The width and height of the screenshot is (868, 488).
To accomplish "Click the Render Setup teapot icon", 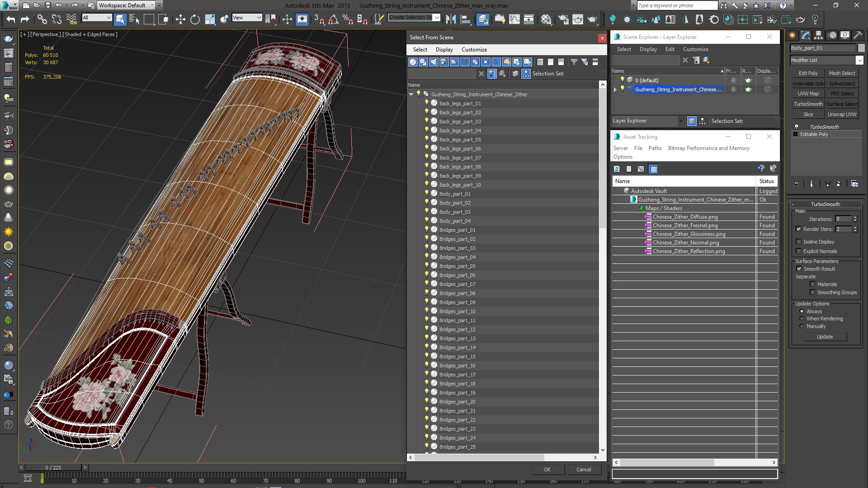I will [563, 19].
